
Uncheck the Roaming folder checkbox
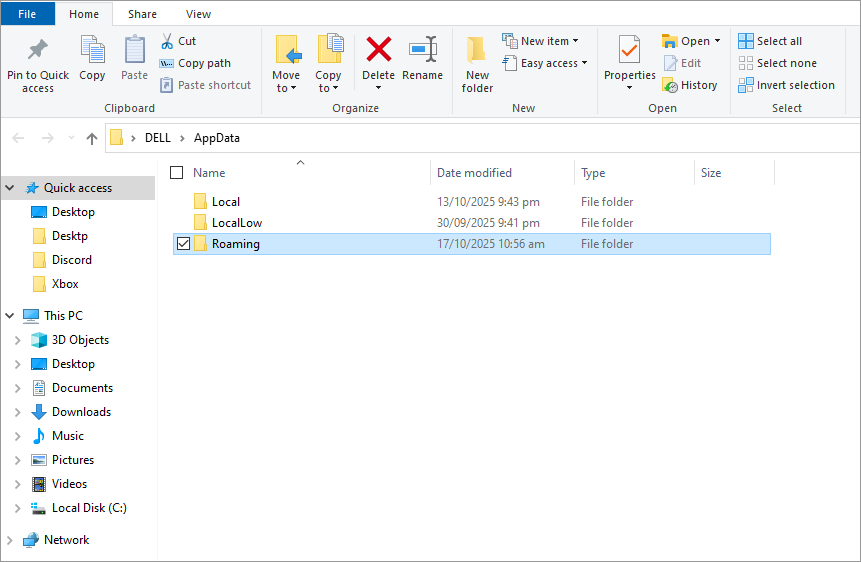coord(183,243)
